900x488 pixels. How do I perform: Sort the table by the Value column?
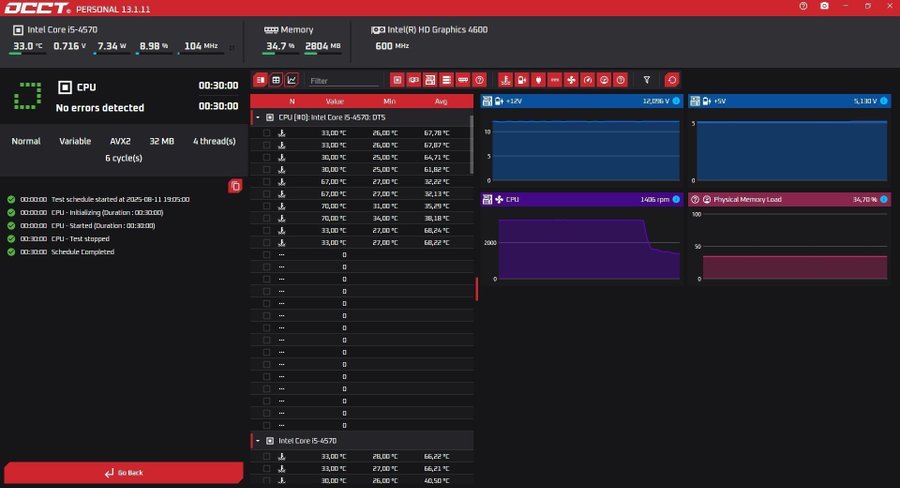tap(334, 101)
